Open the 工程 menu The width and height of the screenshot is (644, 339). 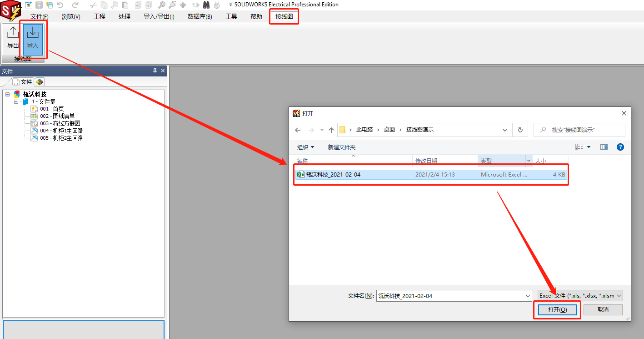[x=99, y=16]
